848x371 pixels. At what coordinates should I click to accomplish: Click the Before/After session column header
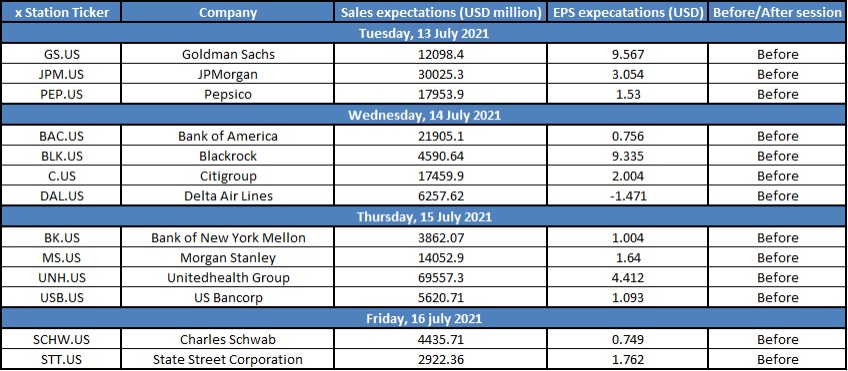click(x=777, y=12)
